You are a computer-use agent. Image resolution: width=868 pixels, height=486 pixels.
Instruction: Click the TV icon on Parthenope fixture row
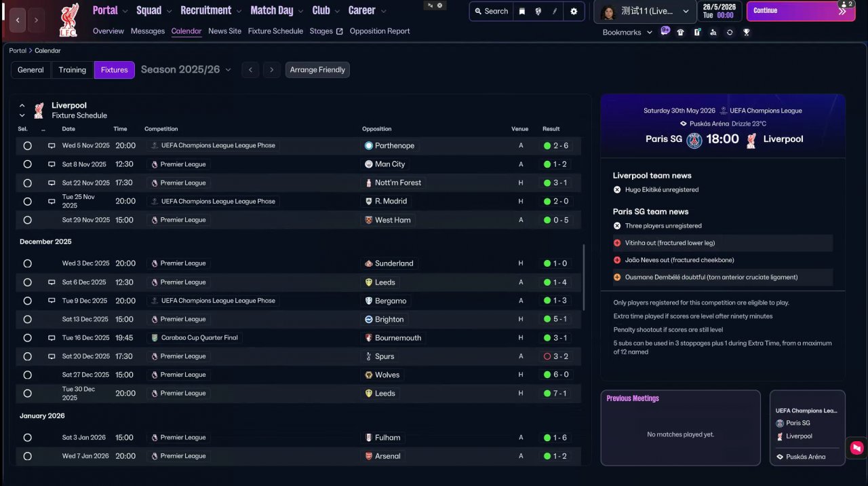click(x=52, y=146)
